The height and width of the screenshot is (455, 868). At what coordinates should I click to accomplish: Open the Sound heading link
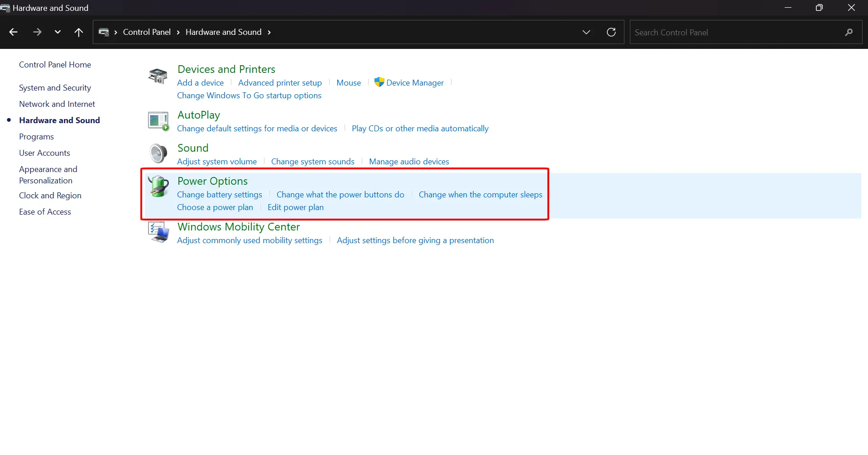[193, 148]
